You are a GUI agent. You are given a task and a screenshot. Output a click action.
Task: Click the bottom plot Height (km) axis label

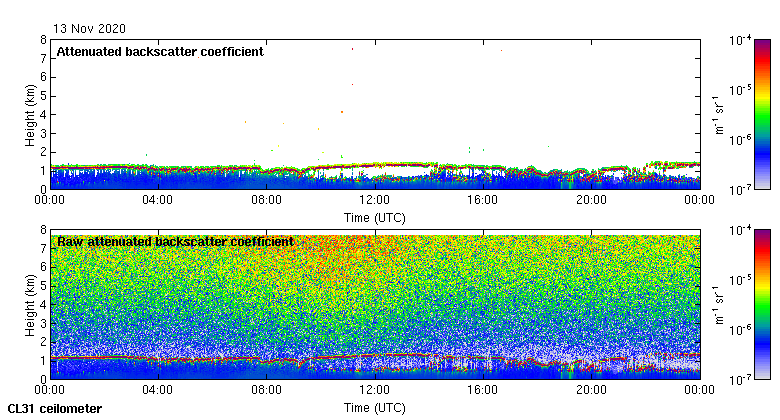(x=30, y=305)
